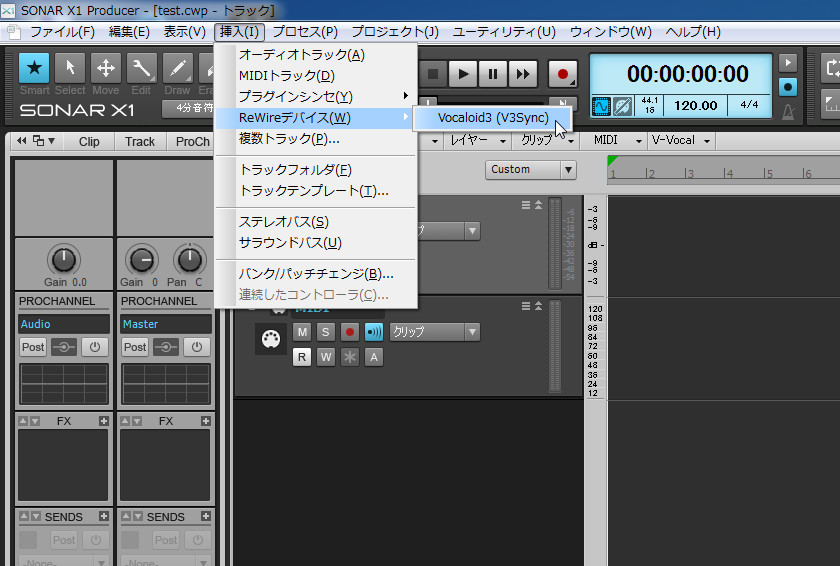
Task: Click the 00:00:00:00 time display
Action: tap(687, 74)
